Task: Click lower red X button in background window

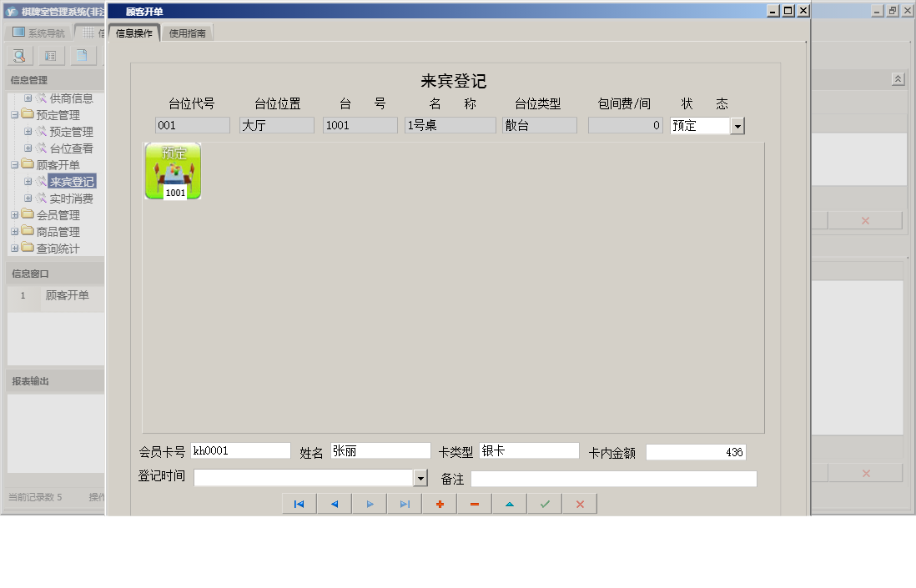Action: tap(866, 474)
